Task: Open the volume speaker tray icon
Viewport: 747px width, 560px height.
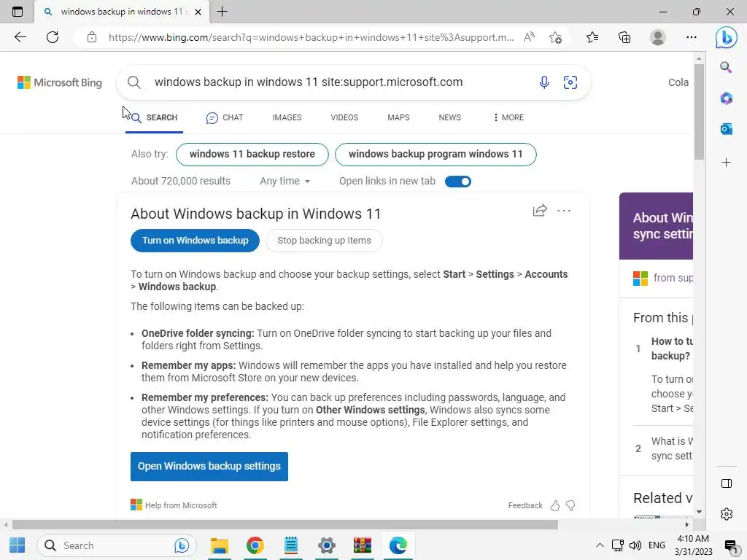Action: [635, 545]
